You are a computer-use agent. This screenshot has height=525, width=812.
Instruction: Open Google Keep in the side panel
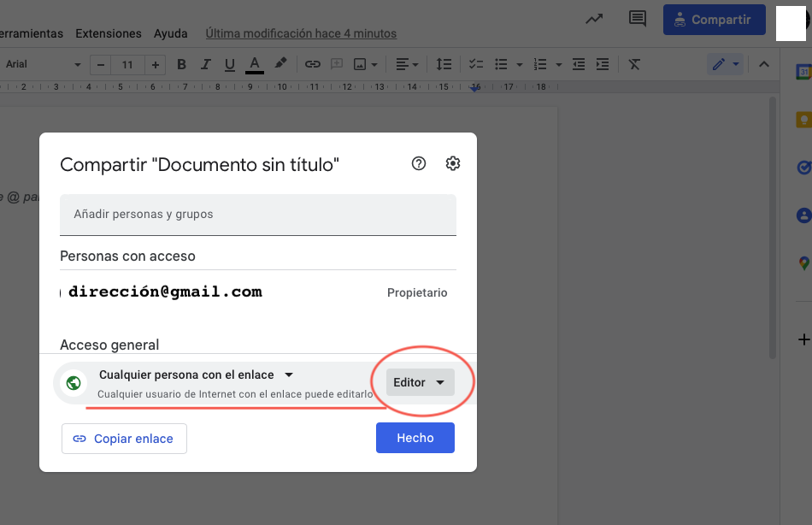coord(803,120)
